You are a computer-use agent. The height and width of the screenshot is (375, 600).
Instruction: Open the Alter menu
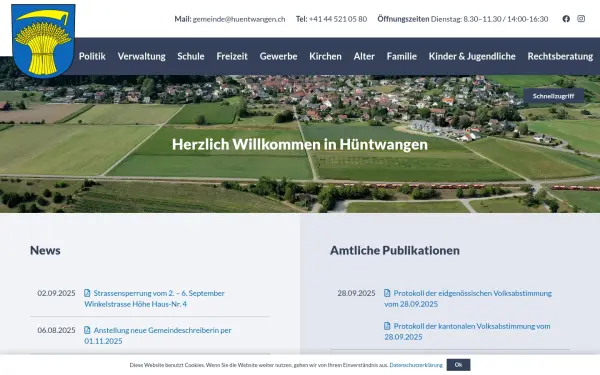tap(364, 56)
